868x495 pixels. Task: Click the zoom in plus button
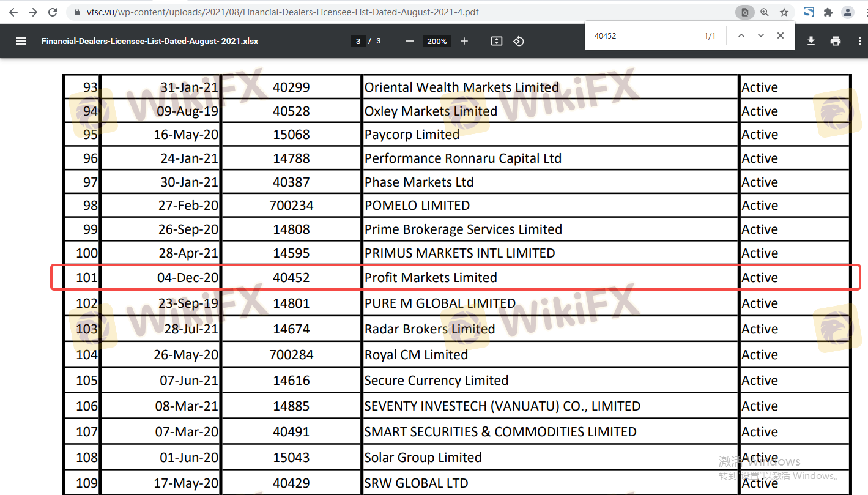pyautogui.click(x=464, y=41)
